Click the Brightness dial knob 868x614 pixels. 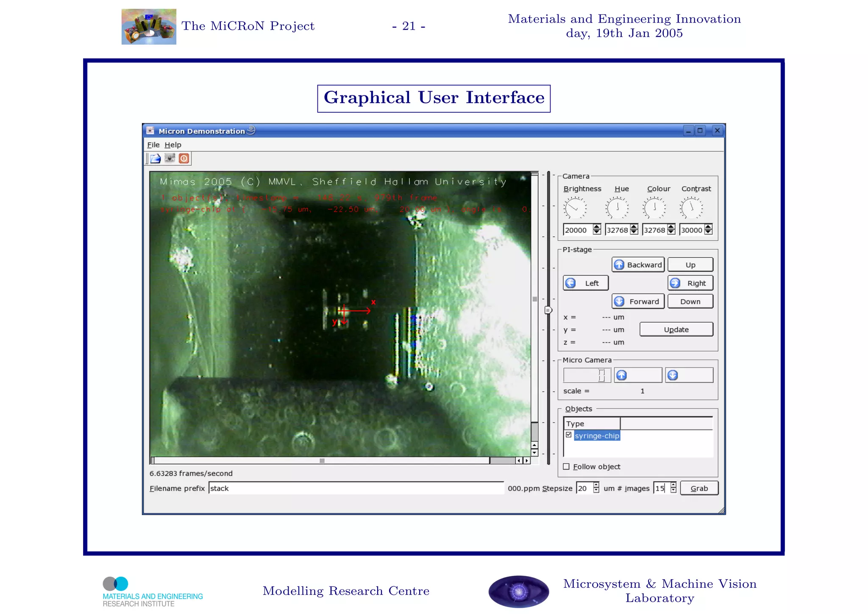coord(575,208)
